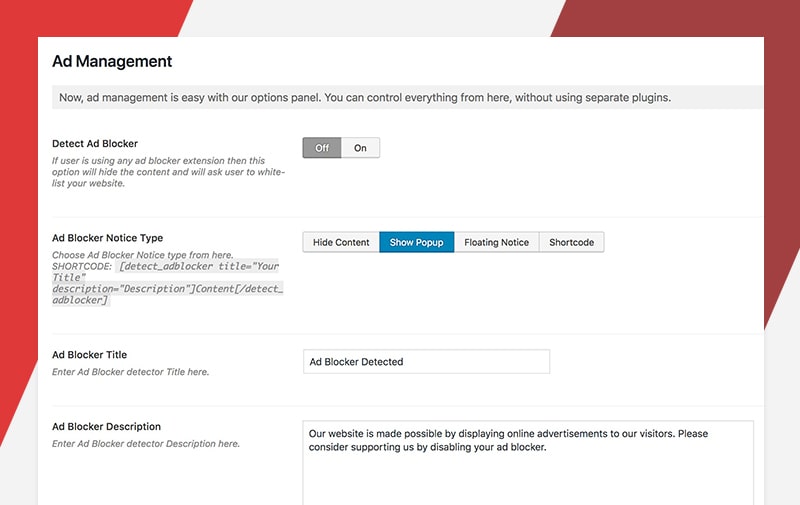The image size is (800, 505).
Task: Turn Detect Ad Blocker On
Action: pos(360,148)
